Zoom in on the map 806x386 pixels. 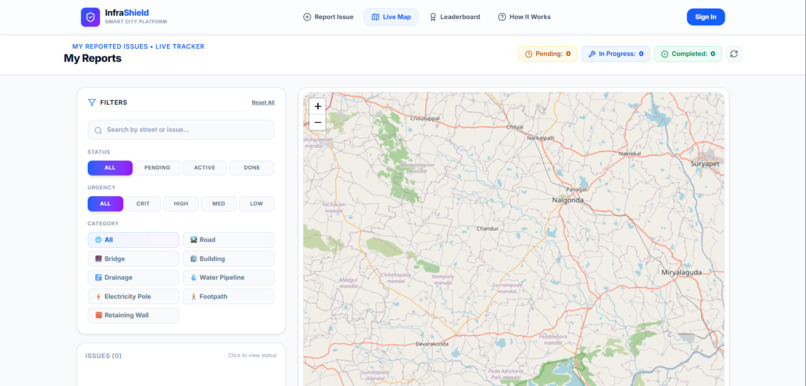[318, 106]
